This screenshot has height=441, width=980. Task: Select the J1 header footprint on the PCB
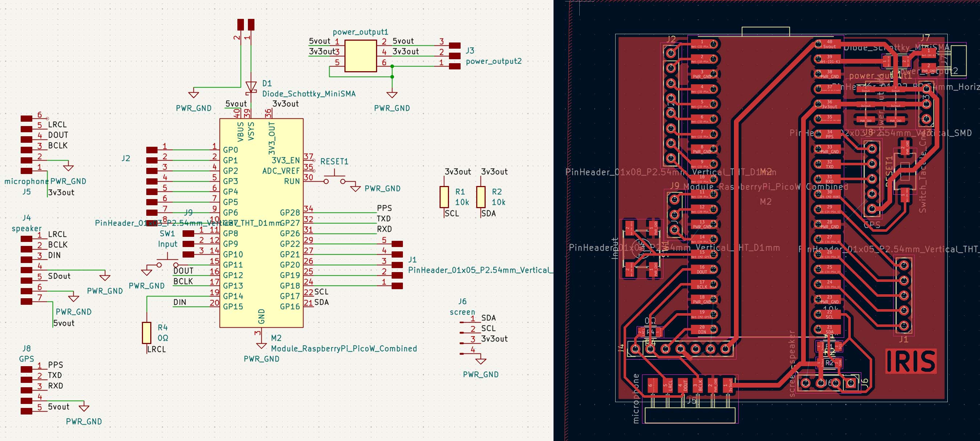click(x=904, y=296)
